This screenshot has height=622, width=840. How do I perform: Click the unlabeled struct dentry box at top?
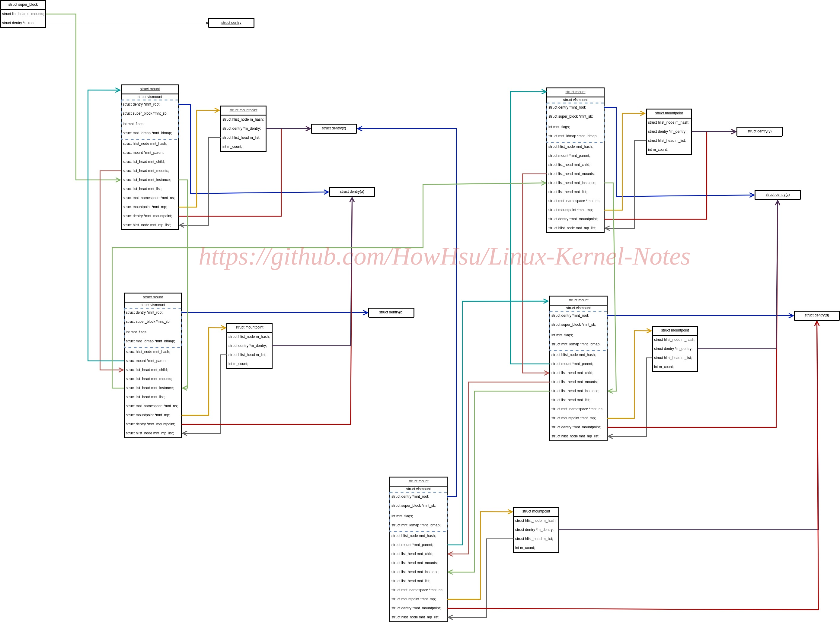tap(231, 23)
